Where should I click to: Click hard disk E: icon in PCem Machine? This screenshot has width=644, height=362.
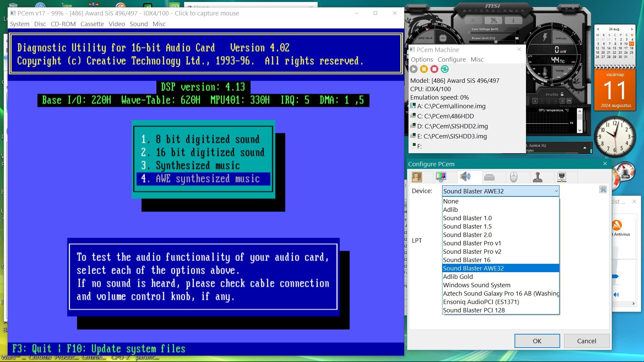(x=413, y=136)
